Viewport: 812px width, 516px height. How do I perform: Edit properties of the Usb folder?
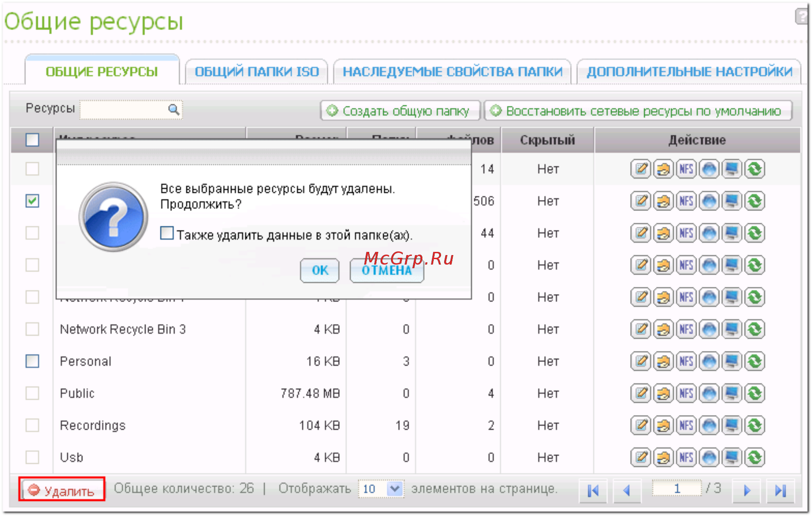[641, 457]
